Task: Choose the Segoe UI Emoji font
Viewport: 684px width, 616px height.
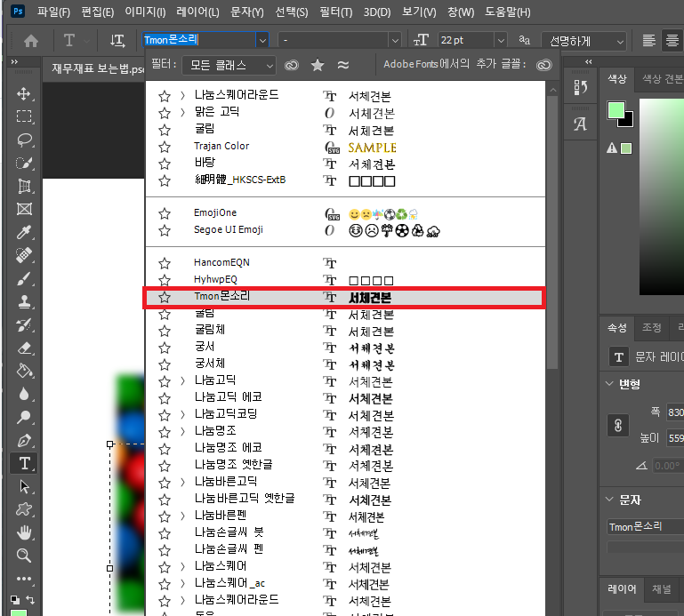Action: (x=344, y=230)
